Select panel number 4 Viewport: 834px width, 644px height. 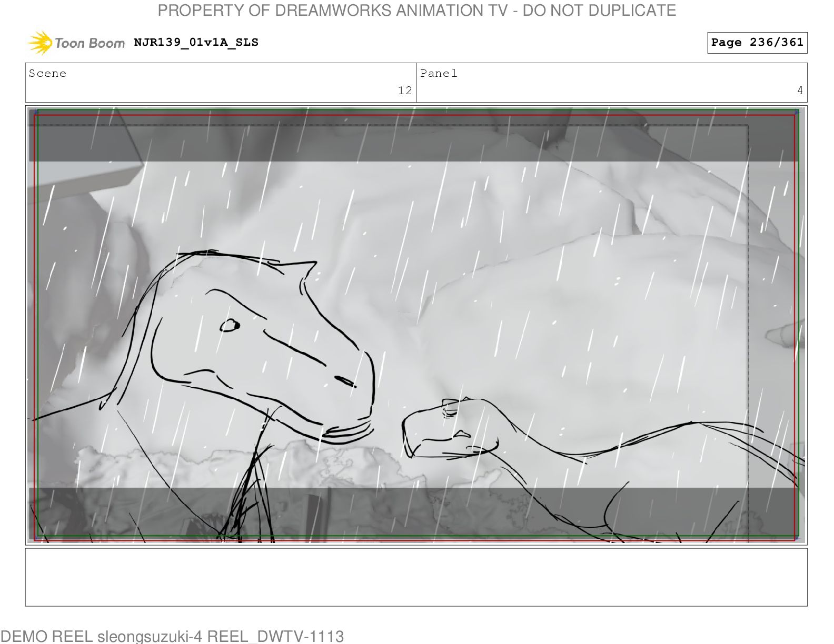click(x=800, y=90)
